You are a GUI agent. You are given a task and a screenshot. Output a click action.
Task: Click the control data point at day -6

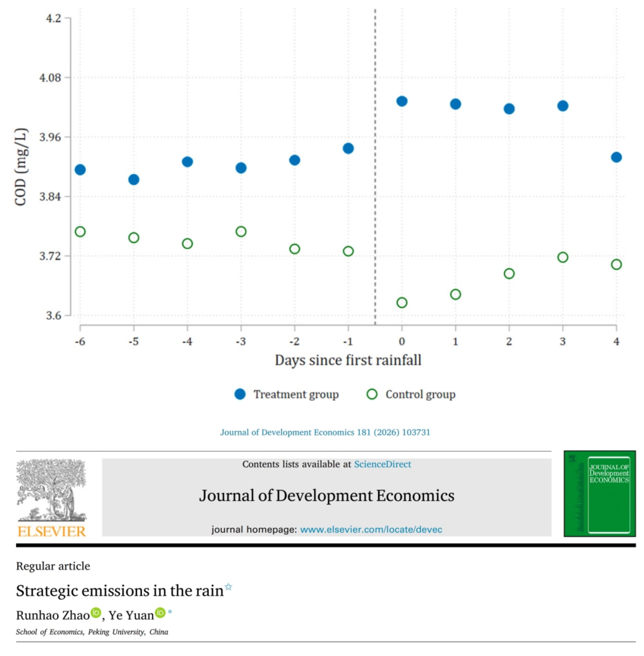pyautogui.click(x=80, y=232)
